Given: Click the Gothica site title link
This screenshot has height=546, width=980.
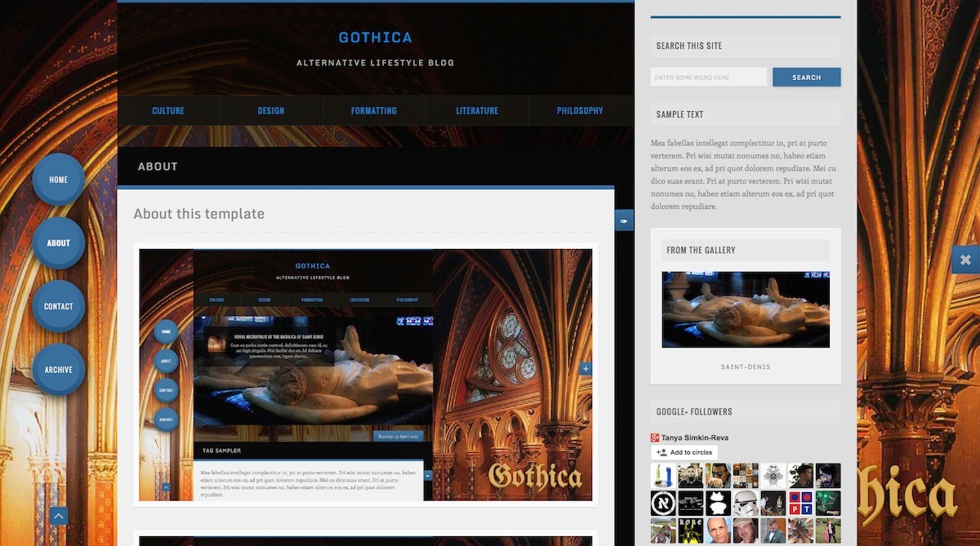Looking at the screenshot, I should pos(375,38).
